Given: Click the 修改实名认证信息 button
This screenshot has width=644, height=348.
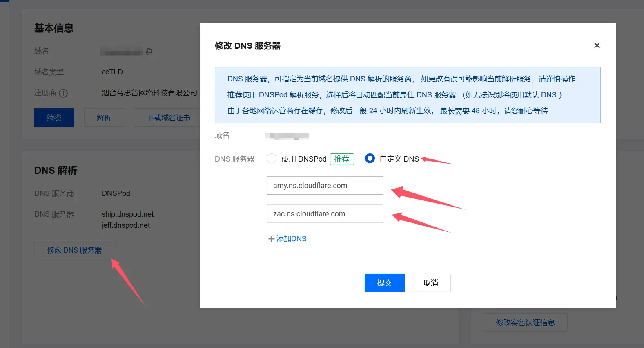Looking at the screenshot, I should pyautogui.click(x=525, y=323).
